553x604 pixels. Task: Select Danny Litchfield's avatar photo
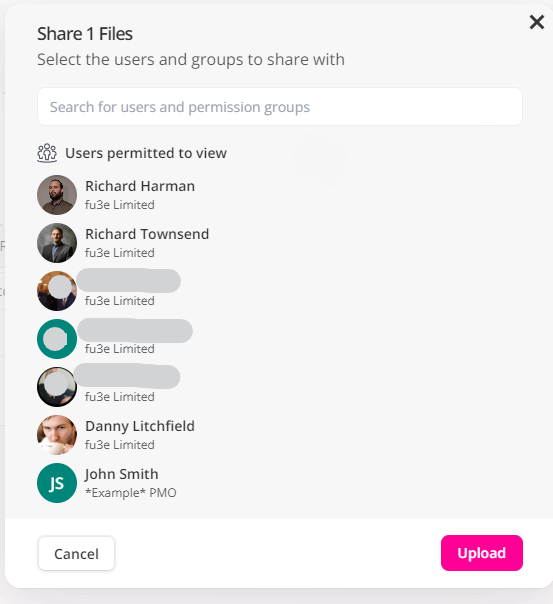click(x=57, y=435)
